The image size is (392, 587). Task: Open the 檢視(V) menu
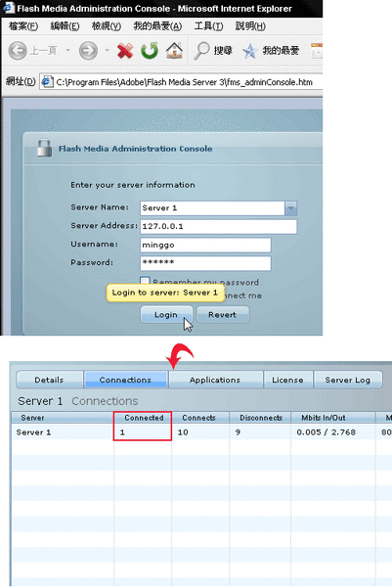click(107, 26)
